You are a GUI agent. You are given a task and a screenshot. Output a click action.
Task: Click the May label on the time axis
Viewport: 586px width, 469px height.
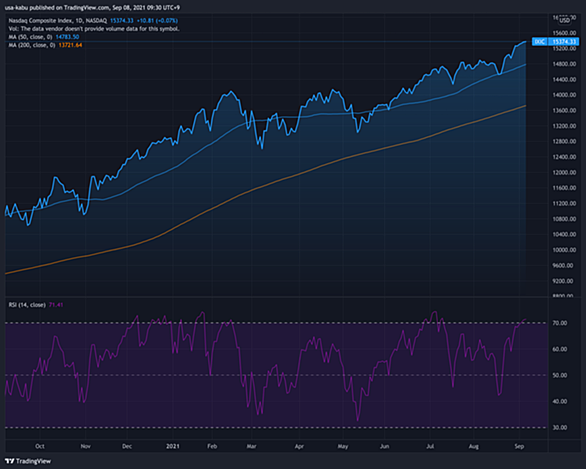tap(343, 446)
